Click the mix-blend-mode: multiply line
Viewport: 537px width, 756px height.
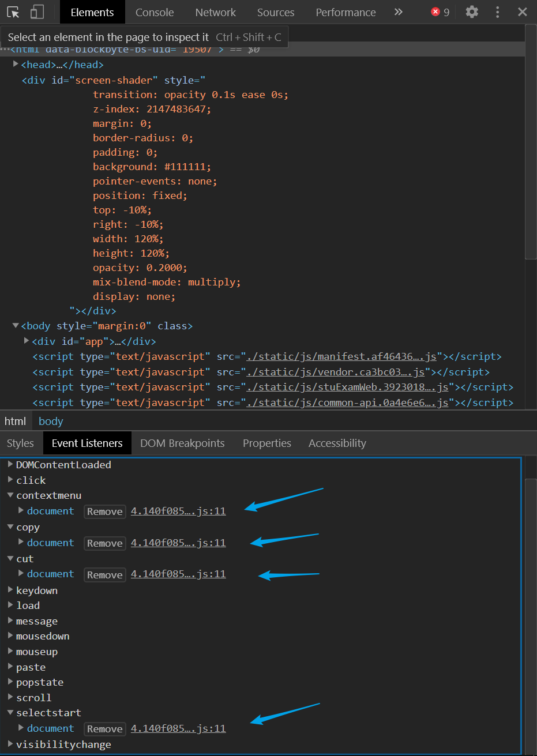pyautogui.click(x=167, y=282)
